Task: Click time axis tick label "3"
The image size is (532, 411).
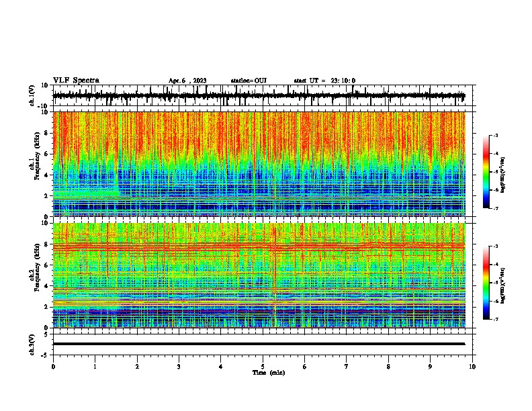Action: 179,367
